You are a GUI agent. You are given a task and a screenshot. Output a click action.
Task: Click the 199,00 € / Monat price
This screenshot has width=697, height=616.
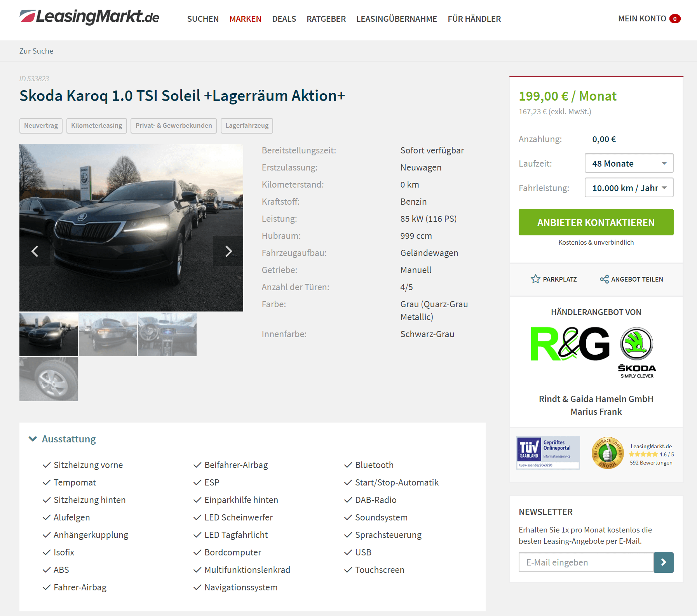(568, 96)
